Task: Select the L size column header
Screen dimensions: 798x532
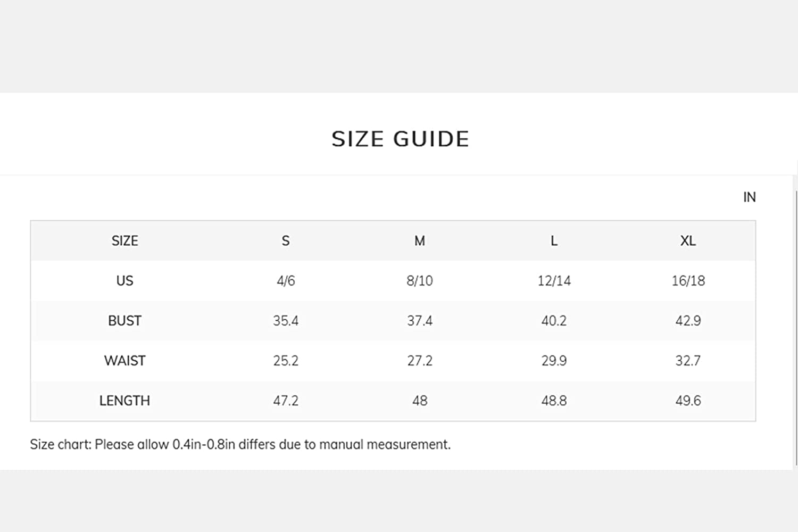Action: [x=554, y=241]
